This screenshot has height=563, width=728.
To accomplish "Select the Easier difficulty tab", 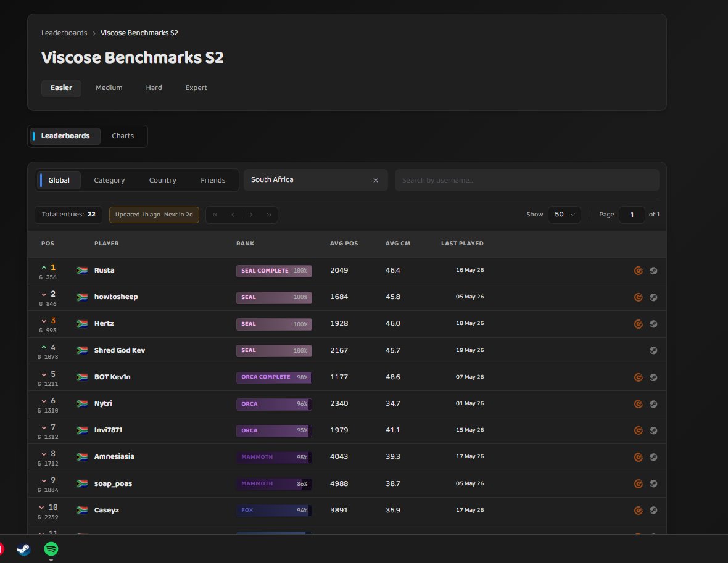I will pos(61,88).
